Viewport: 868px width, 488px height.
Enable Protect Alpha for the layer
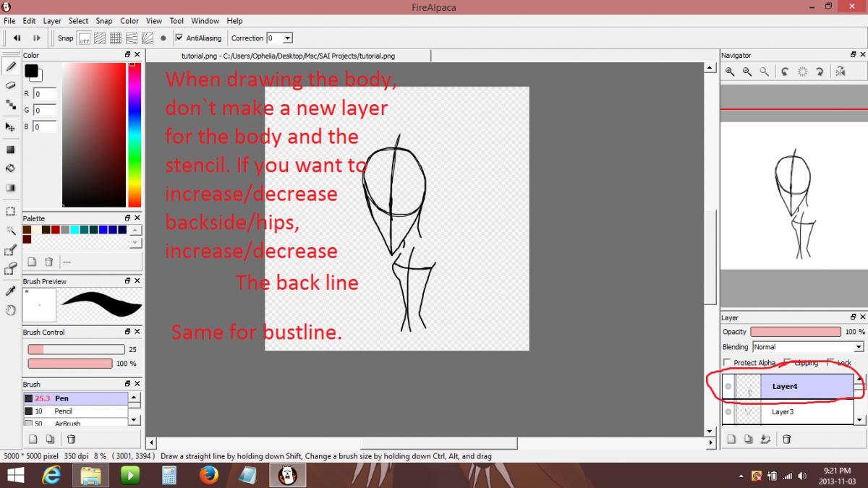[727, 363]
